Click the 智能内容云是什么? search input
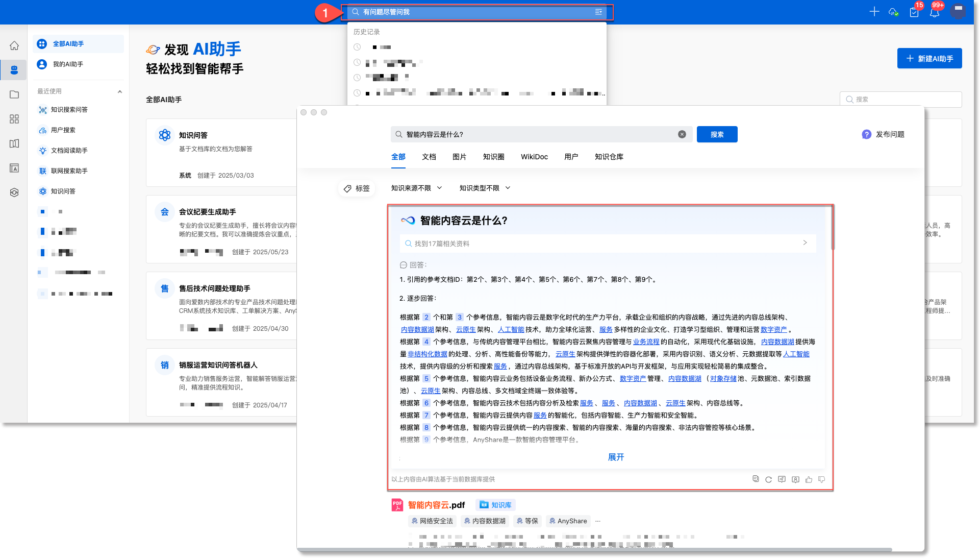The width and height of the screenshot is (980, 558). point(541,134)
